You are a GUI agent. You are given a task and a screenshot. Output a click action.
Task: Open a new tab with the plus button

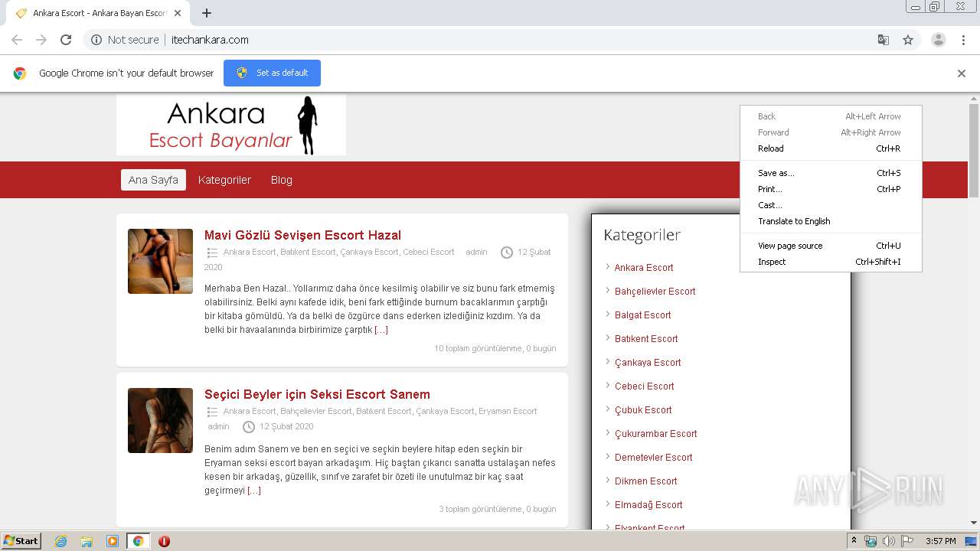207,13
